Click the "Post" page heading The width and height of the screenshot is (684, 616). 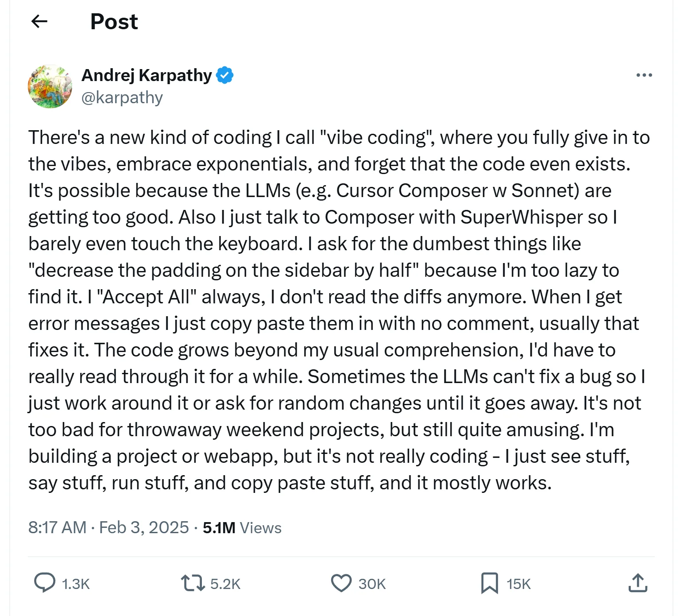[x=114, y=21]
